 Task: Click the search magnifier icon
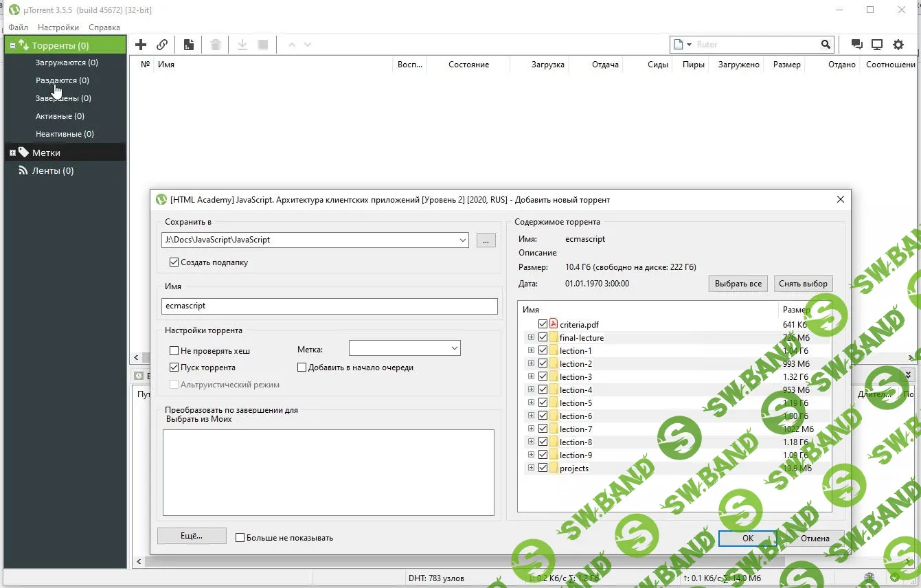(x=826, y=45)
